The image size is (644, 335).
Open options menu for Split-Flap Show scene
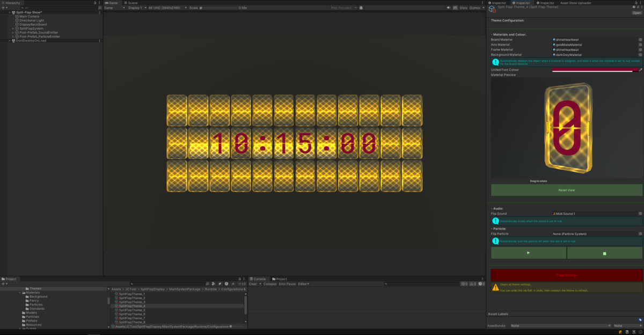pyautogui.click(x=99, y=12)
